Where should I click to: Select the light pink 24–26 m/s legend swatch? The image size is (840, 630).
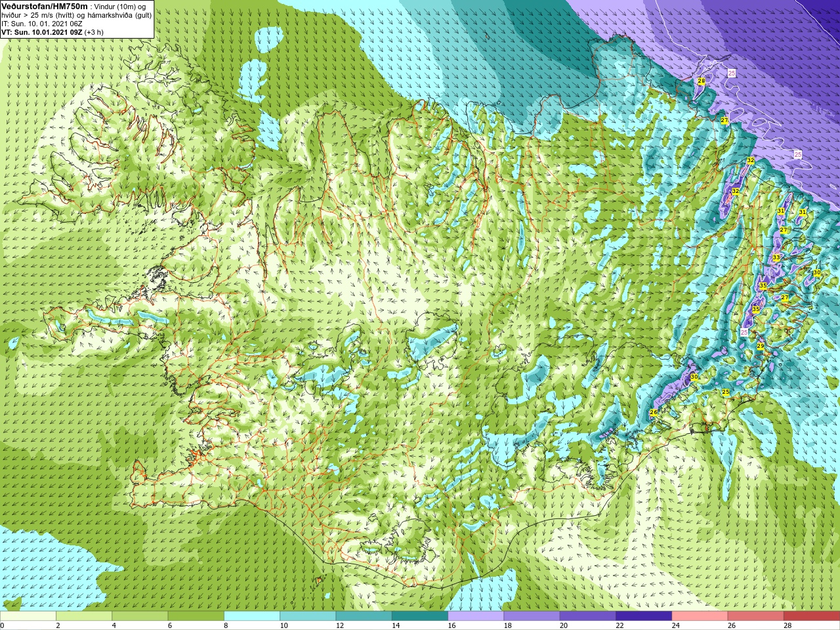tap(700, 616)
